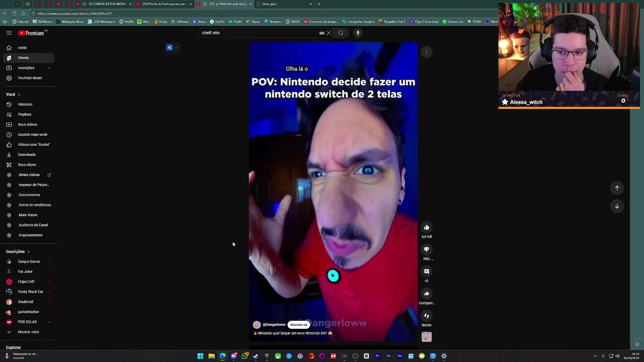Remix this Short
The image size is (644, 362).
[x=427, y=316]
